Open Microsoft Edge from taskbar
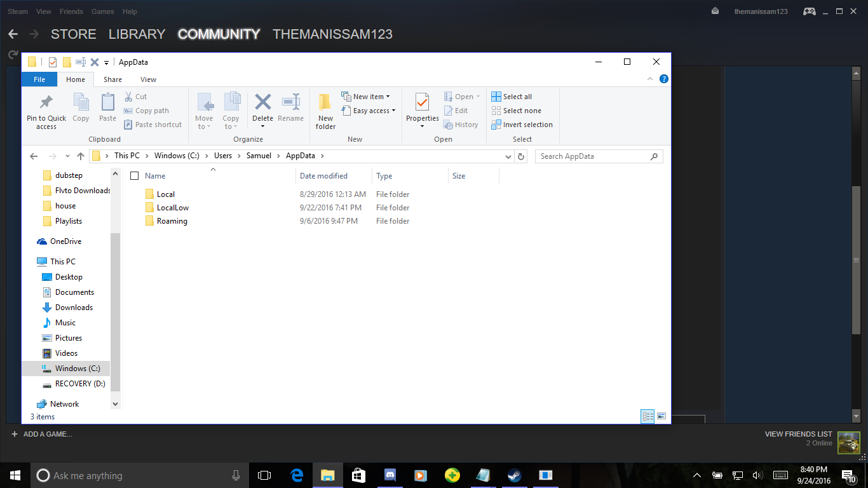Screen dimensions: 868x488 click(297, 475)
